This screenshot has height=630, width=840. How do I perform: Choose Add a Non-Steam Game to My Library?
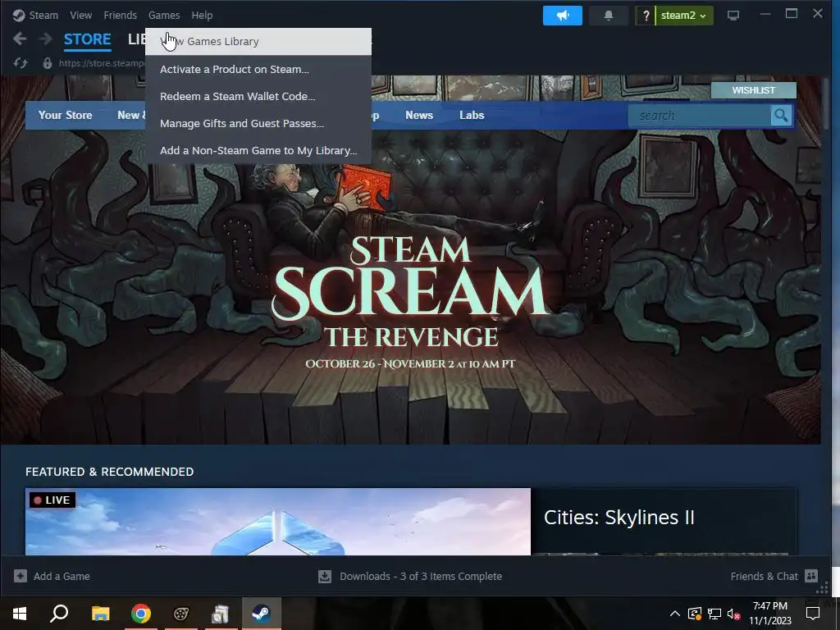tap(258, 151)
